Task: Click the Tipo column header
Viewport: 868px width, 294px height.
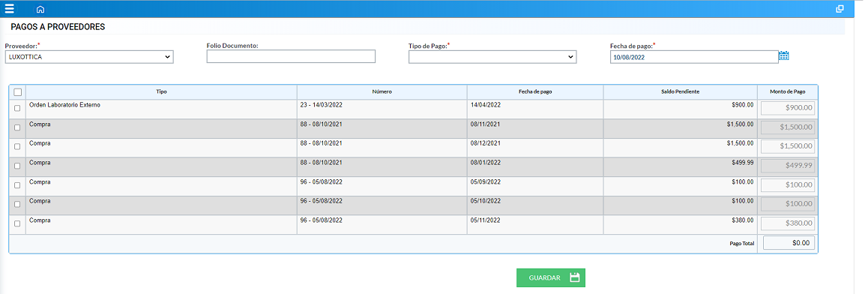Action: 162,92
